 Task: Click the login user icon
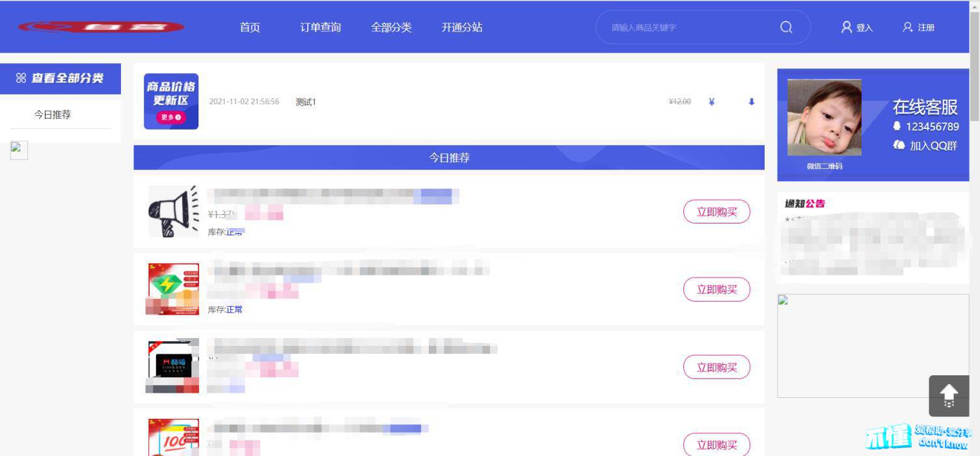[x=847, y=27]
